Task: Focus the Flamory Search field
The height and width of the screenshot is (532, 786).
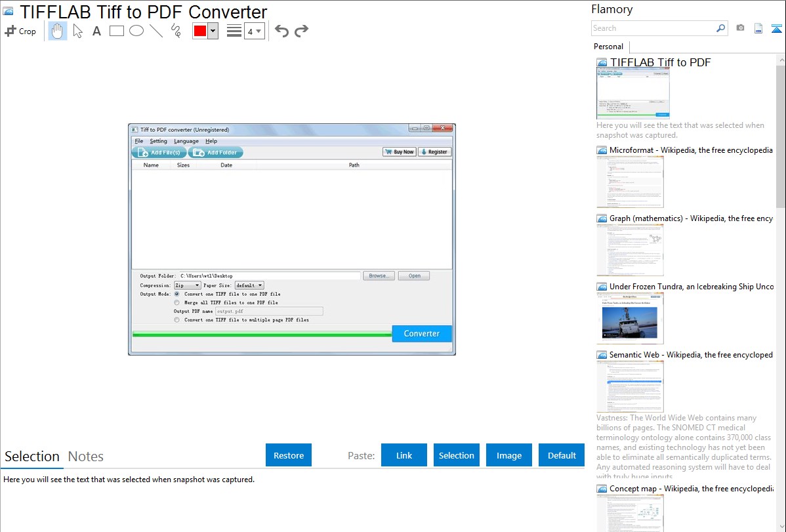Action: 653,28
